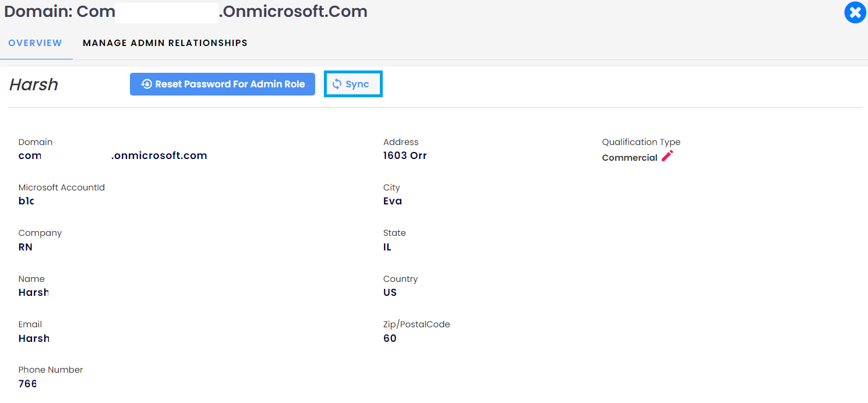Switch to Manage Admin Relationships tab
Viewport: 868px width, 403px height.
point(165,43)
